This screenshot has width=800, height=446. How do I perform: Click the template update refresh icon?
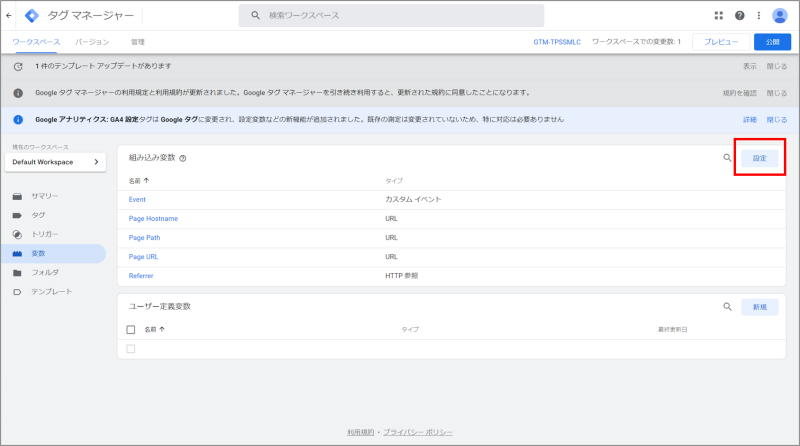[x=18, y=66]
